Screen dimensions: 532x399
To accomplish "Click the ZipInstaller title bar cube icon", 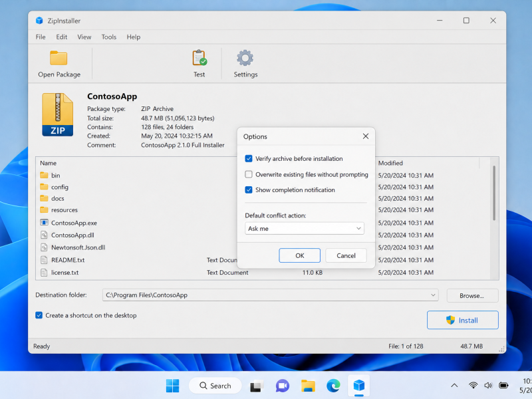I will click(39, 21).
